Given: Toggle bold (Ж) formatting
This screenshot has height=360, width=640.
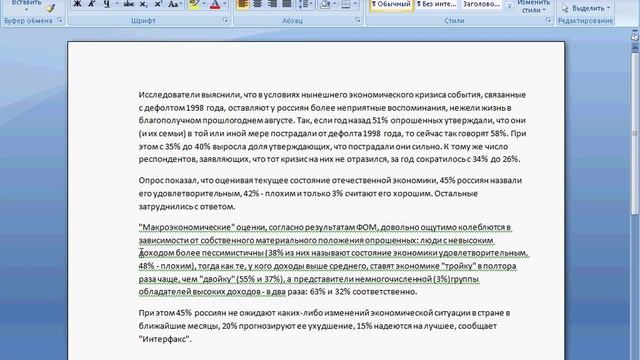Looking at the screenshot, I should click(x=77, y=4).
